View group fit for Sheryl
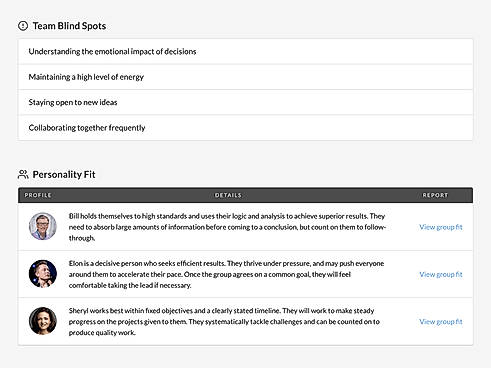Image resolution: width=491 pixels, height=368 pixels. (x=441, y=322)
